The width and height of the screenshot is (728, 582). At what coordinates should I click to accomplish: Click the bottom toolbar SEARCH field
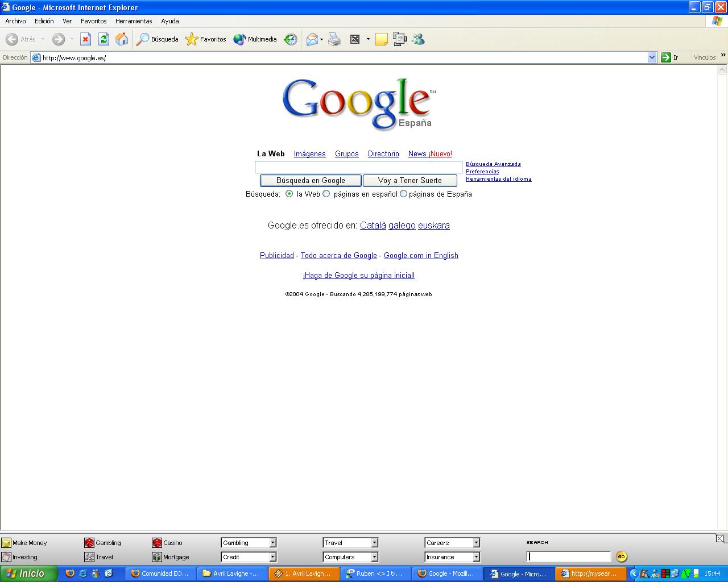click(569, 556)
